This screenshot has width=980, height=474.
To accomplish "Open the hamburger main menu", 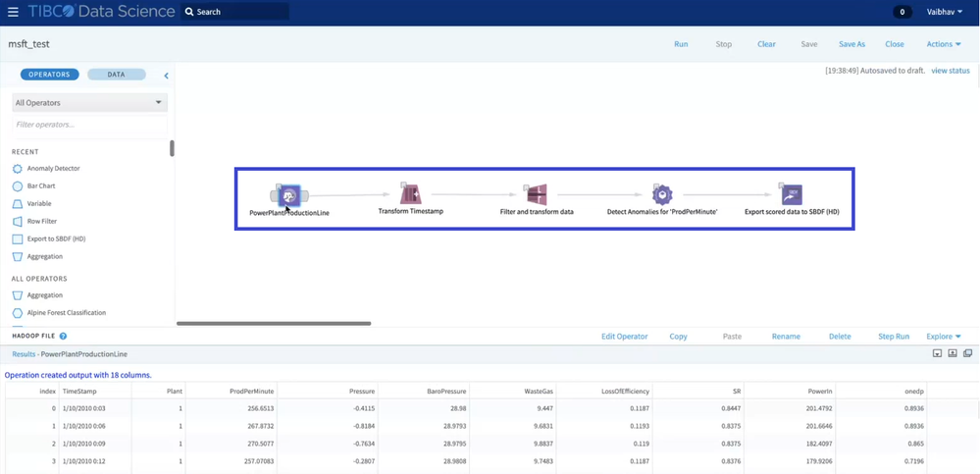I will pyautogui.click(x=13, y=12).
